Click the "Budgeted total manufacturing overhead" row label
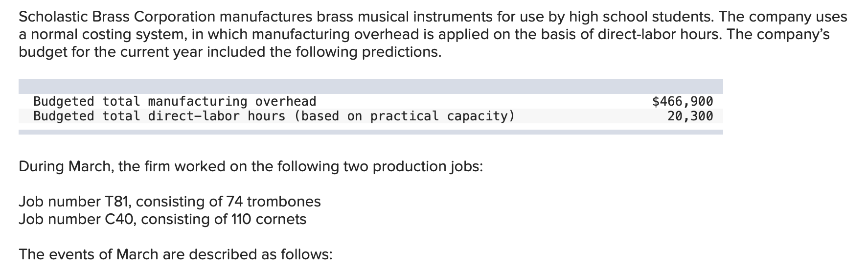Screen dimensions: 868x273 pyautogui.click(x=175, y=101)
